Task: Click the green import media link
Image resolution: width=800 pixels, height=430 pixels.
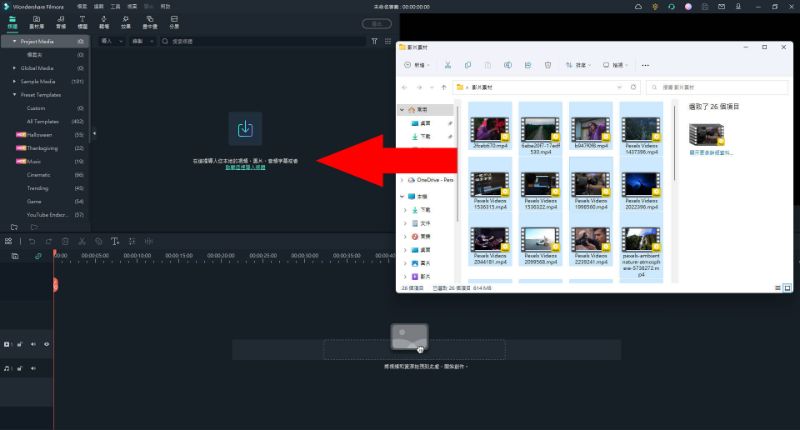Action: [x=245, y=167]
